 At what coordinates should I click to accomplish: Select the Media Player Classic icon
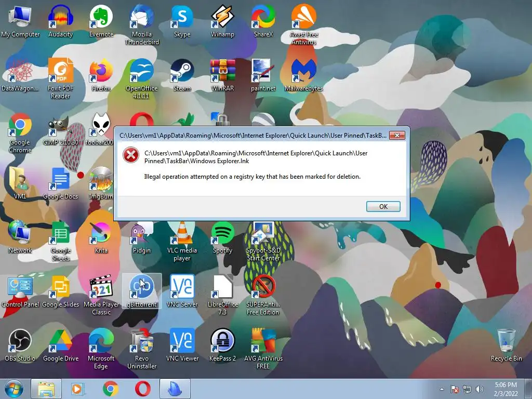101,295
